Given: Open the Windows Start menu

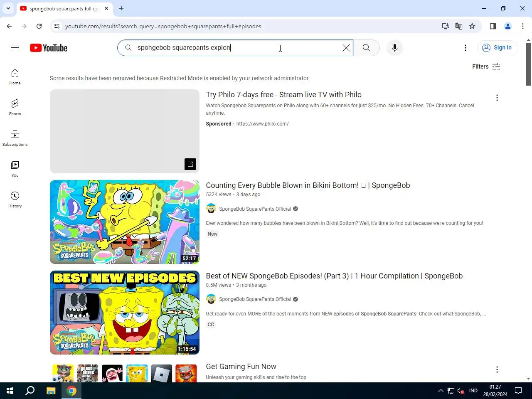Looking at the screenshot, I should click(10, 391).
